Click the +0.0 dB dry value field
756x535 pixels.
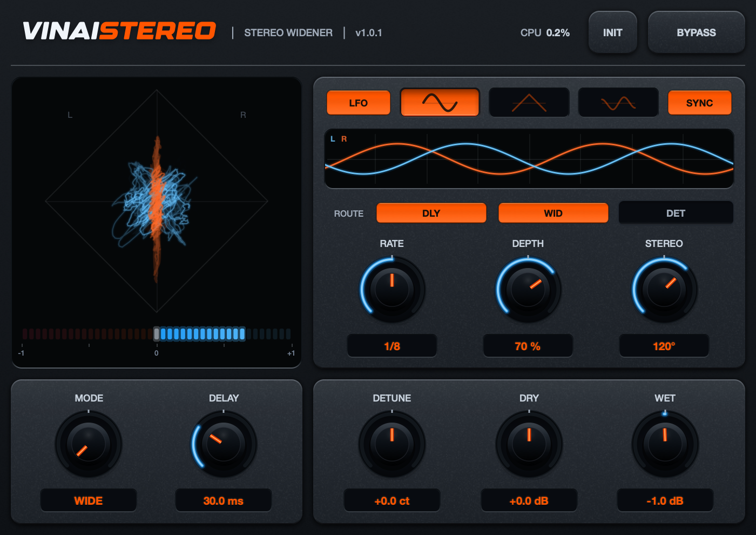coord(529,500)
